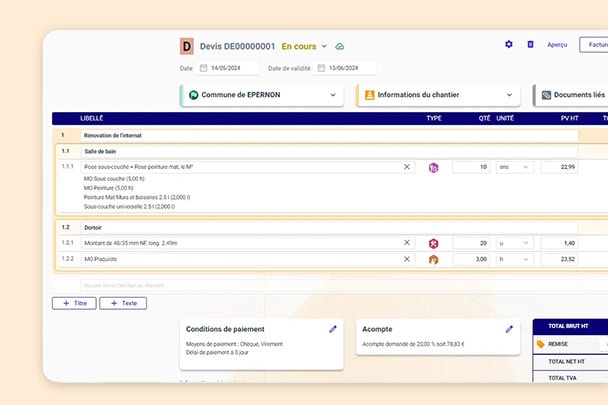The height and width of the screenshot is (405, 608).
Task: Click the Devis DE00000001 title
Action: coord(237,47)
